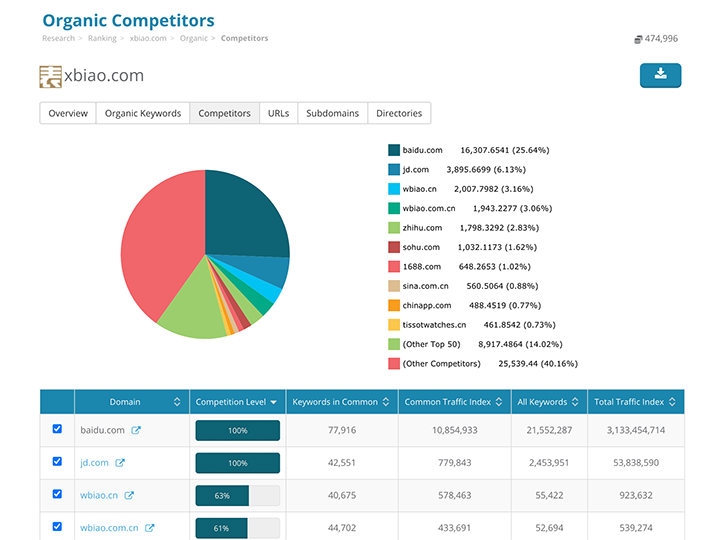Screen dimensions: 720x540
Task: Click the xbiao.com site logo icon
Action: tap(50, 76)
